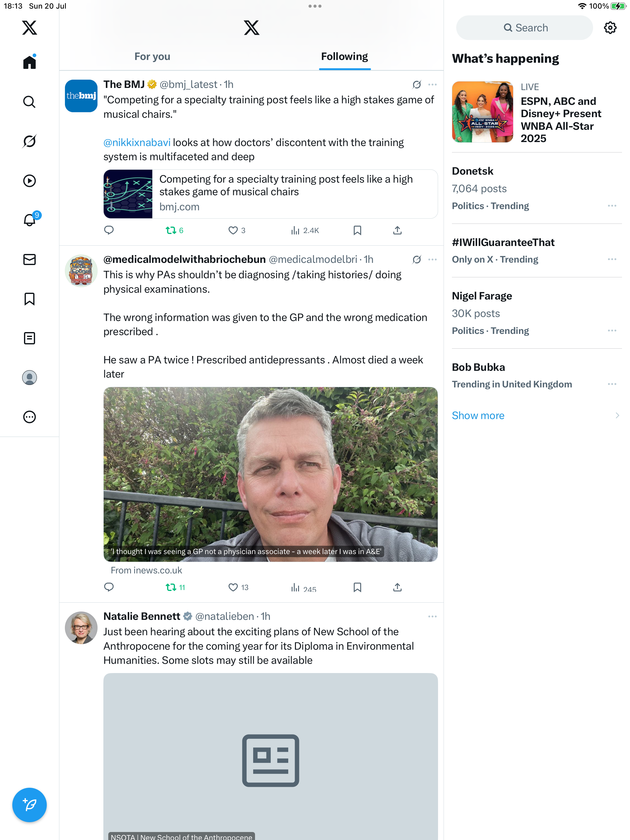
Task: Tap the compose new post button
Action: (x=29, y=804)
